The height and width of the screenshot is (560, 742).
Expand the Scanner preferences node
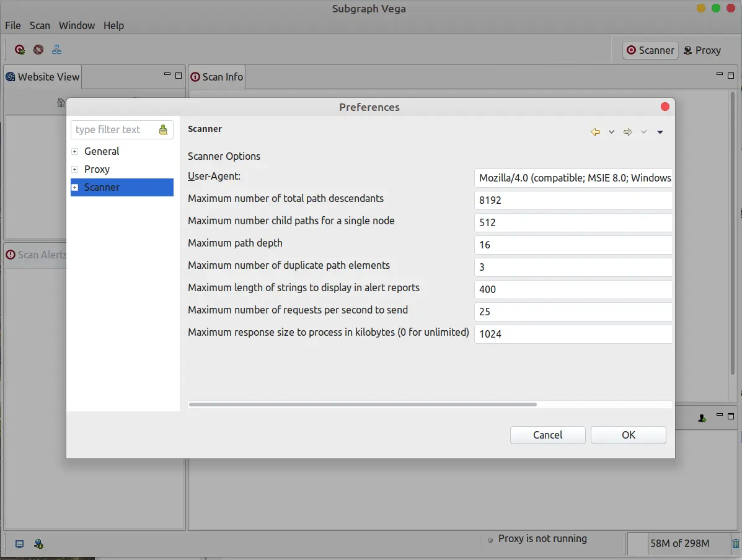pos(75,187)
